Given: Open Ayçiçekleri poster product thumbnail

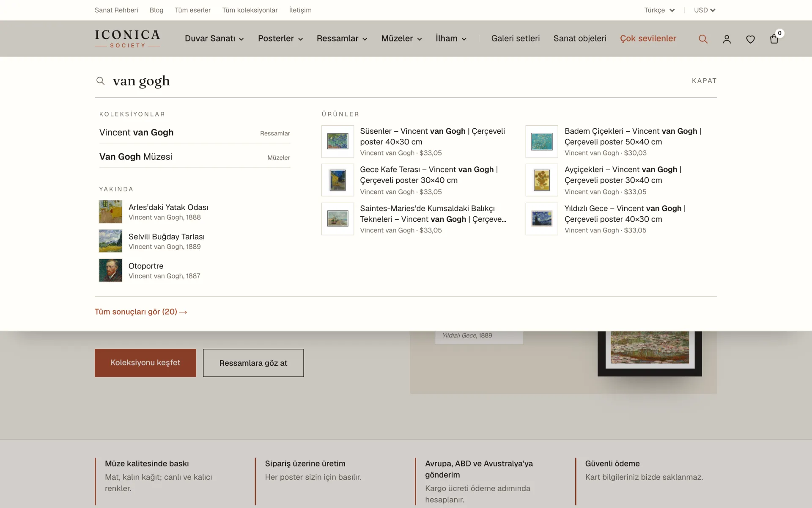Looking at the screenshot, I should (x=542, y=180).
